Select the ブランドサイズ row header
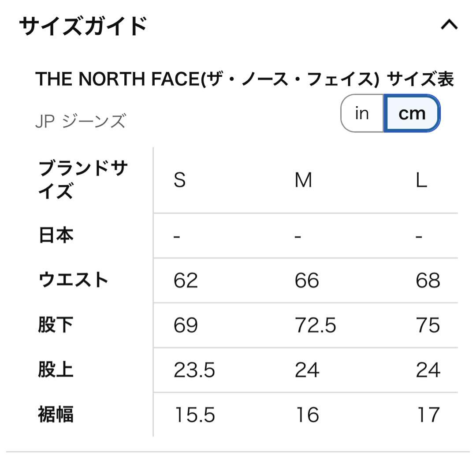This screenshot has width=476, height=456. [83, 180]
